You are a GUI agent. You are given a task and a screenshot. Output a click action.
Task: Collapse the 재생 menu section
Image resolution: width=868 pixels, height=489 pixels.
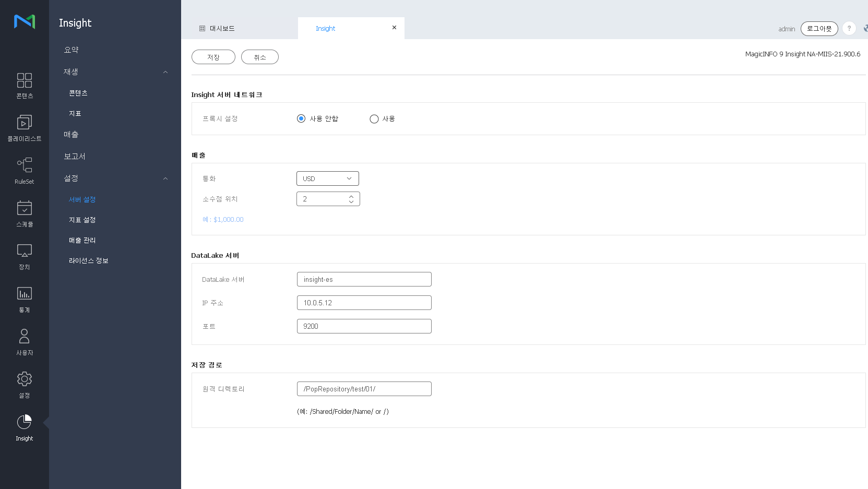[165, 72]
